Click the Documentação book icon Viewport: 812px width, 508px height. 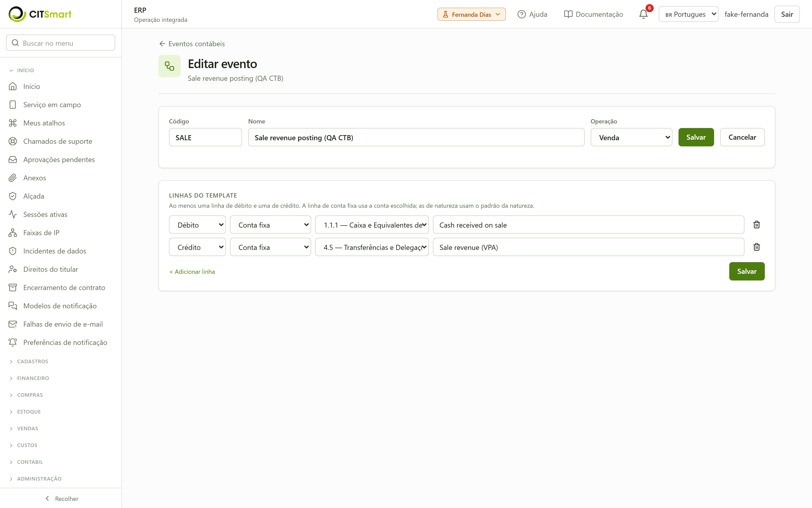point(568,14)
